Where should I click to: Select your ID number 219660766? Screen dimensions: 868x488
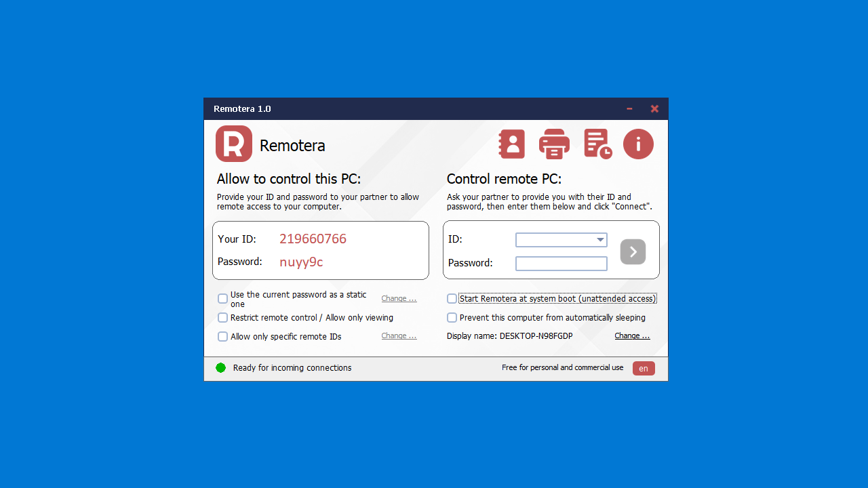coord(313,239)
